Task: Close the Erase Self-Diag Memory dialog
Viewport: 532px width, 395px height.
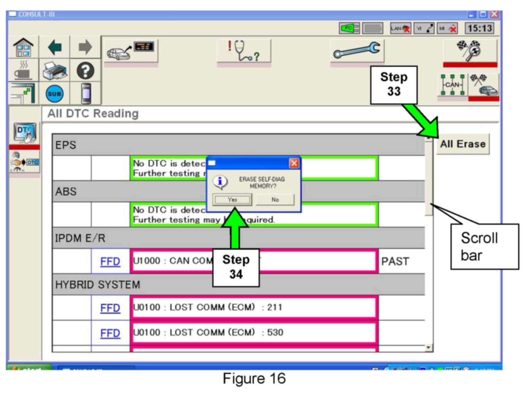Action: click(x=294, y=163)
